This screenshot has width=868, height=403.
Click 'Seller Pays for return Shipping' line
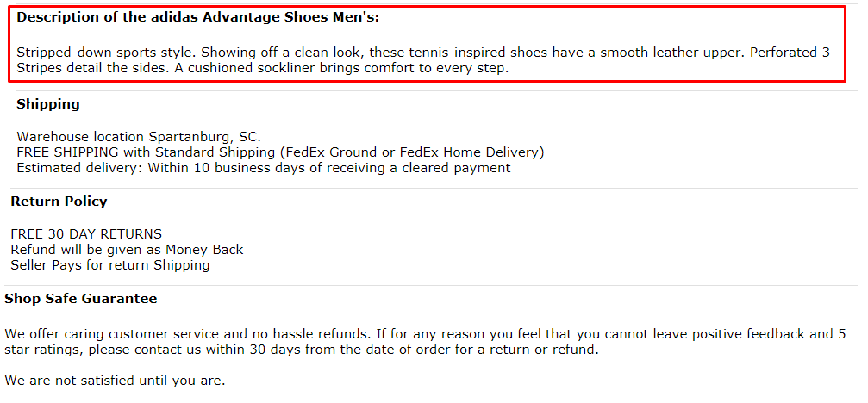pos(110,265)
